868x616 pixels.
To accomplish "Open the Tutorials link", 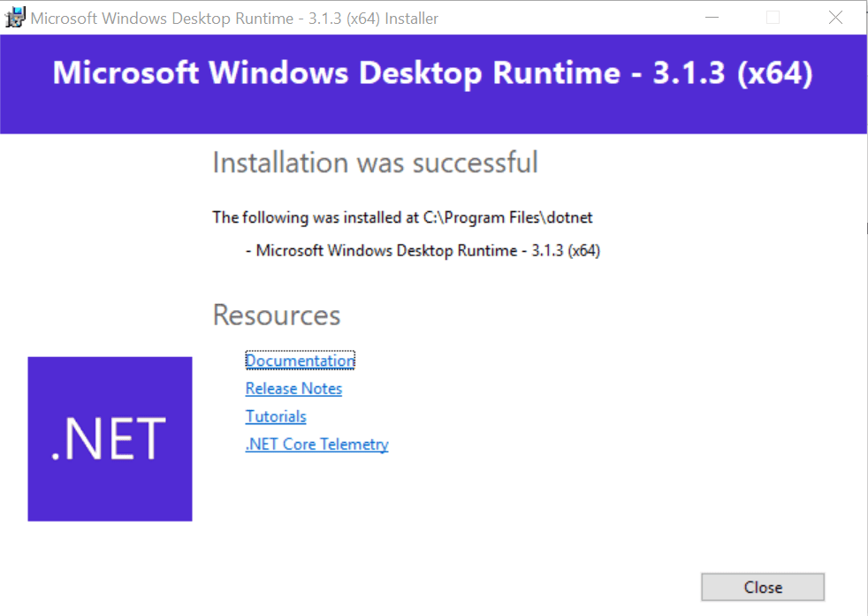I will 276,416.
